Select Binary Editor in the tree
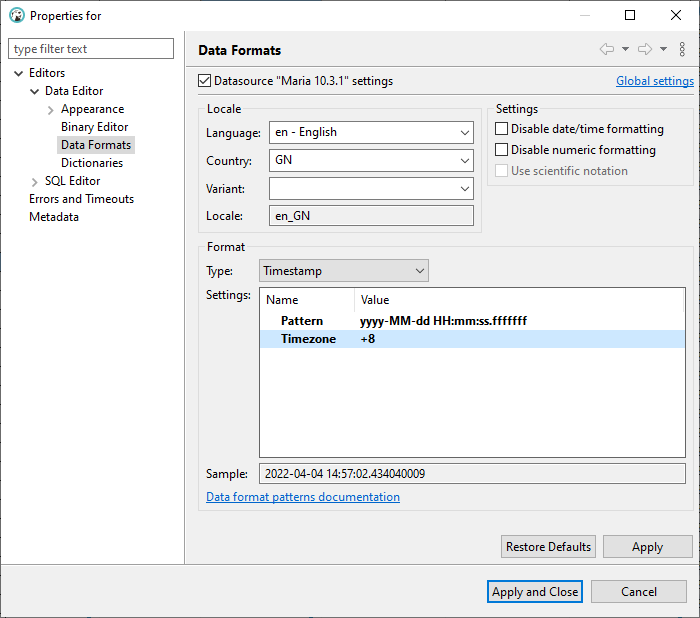 coord(94,127)
